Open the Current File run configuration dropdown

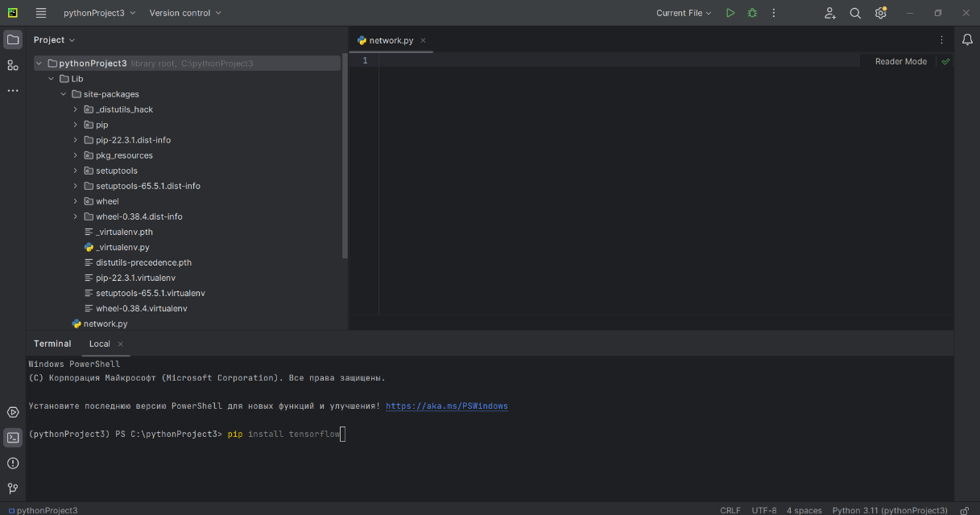pos(684,13)
